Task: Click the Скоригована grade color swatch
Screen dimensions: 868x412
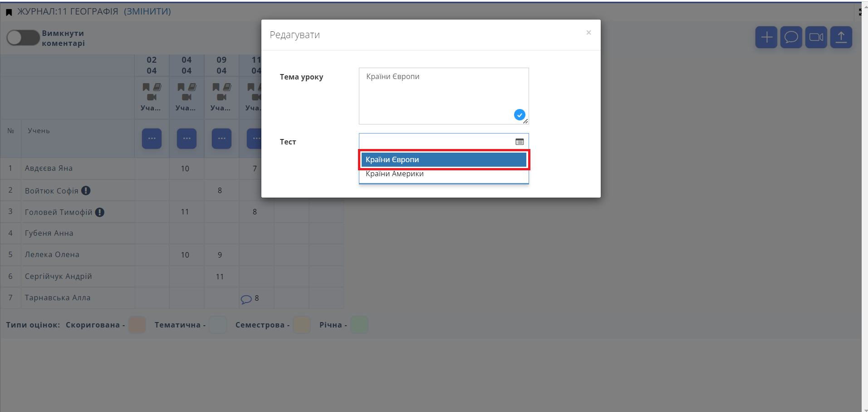Action: pyautogui.click(x=137, y=325)
